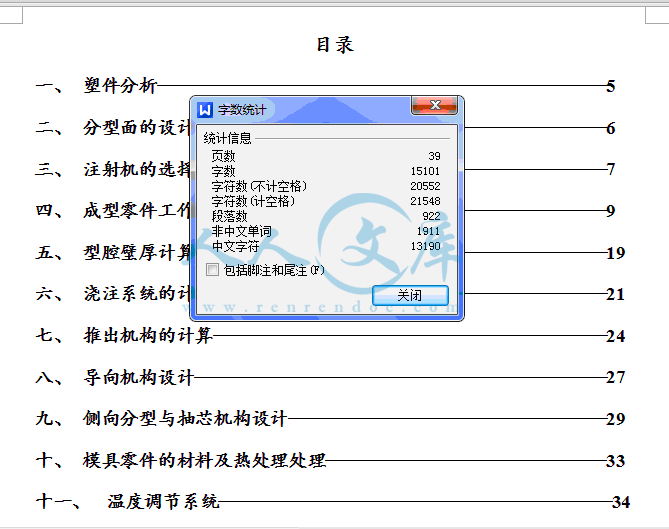Screen dimensions: 669x529
Task: Click the WPS icon in dialog title bar
Action: (x=205, y=110)
